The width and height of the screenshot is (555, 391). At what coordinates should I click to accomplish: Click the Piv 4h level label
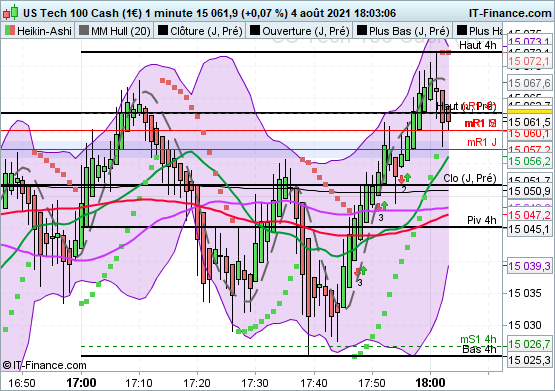point(482,220)
